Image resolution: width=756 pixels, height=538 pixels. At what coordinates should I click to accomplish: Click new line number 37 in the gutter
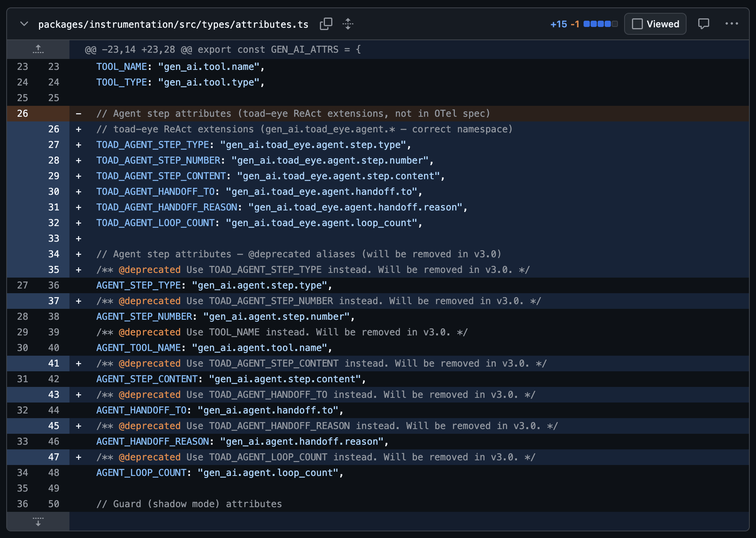point(54,301)
